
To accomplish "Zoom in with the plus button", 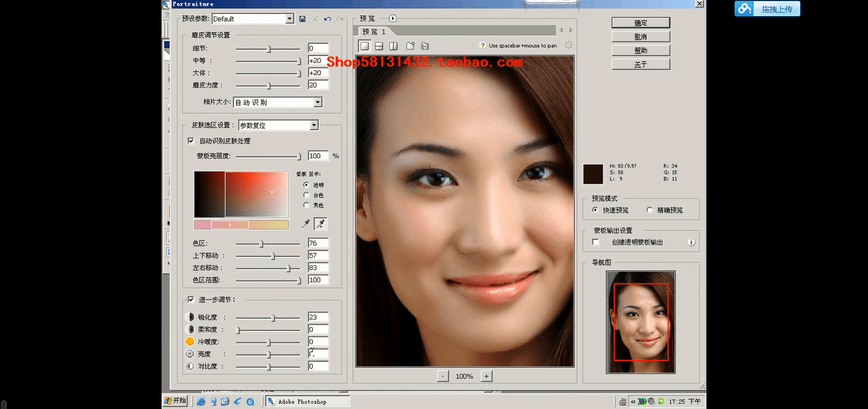I will 486,376.
